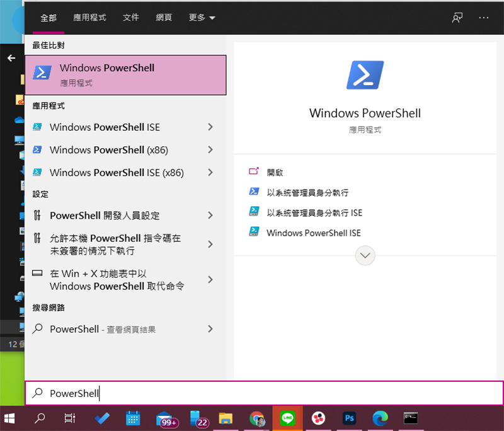Open the 更多 dropdown filter

(202, 18)
